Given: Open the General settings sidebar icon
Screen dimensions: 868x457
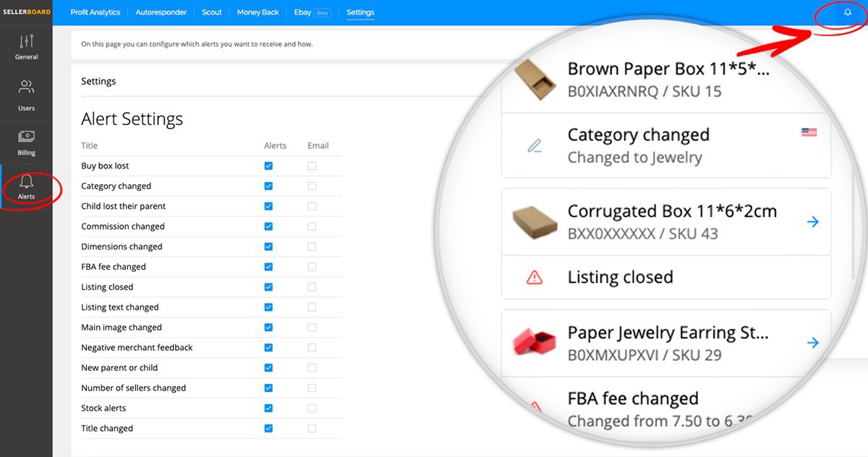Looking at the screenshot, I should pyautogui.click(x=26, y=46).
